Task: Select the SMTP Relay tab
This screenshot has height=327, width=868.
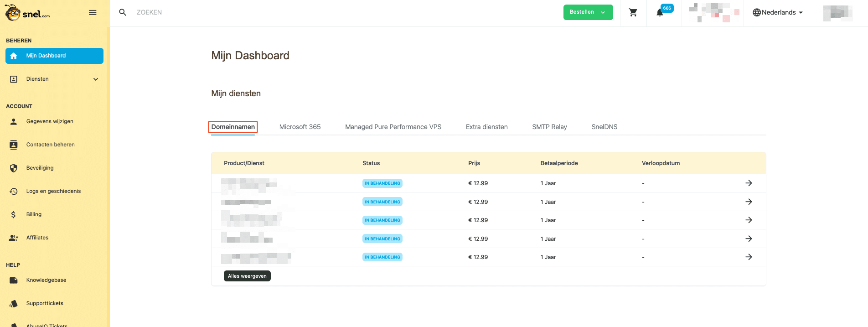Action: pyautogui.click(x=549, y=127)
